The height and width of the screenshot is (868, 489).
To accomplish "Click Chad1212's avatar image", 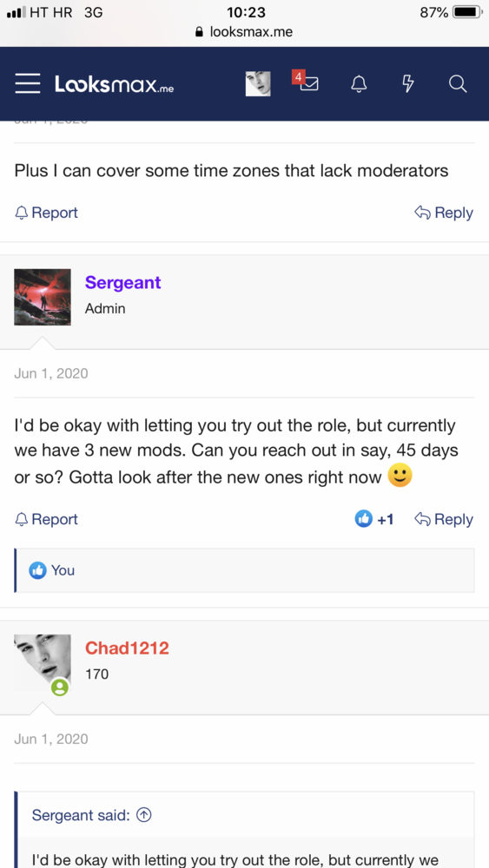I will [x=43, y=662].
